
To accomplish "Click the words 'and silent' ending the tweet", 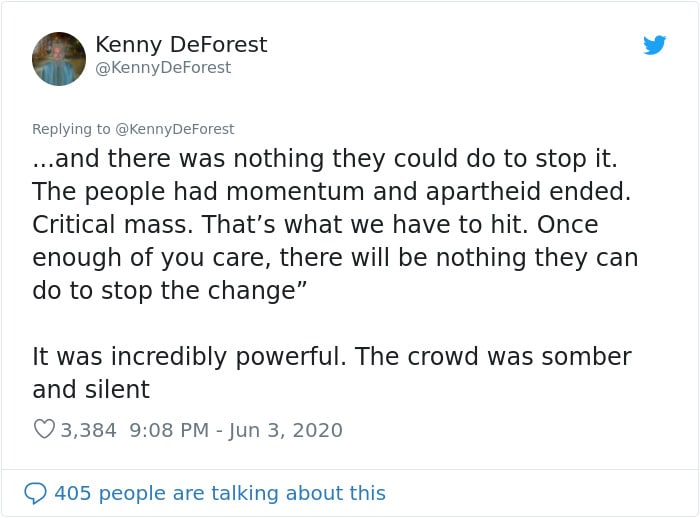I will pos(91,389).
